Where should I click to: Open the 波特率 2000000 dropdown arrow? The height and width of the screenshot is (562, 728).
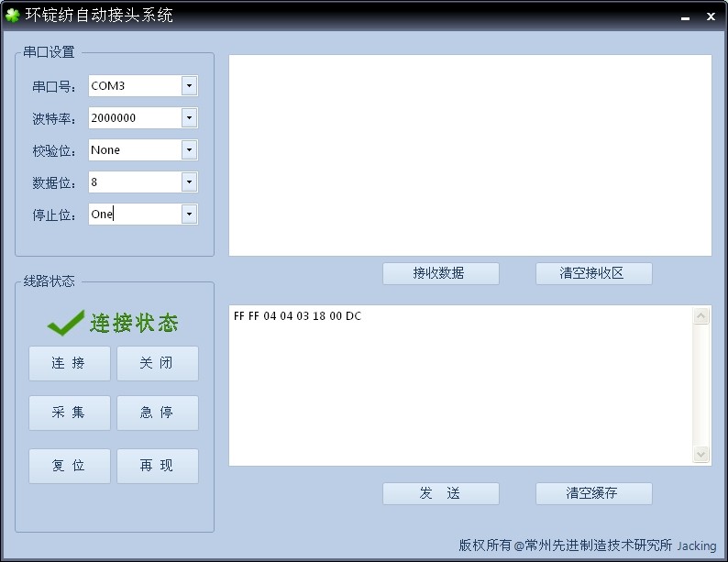(x=189, y=118)
